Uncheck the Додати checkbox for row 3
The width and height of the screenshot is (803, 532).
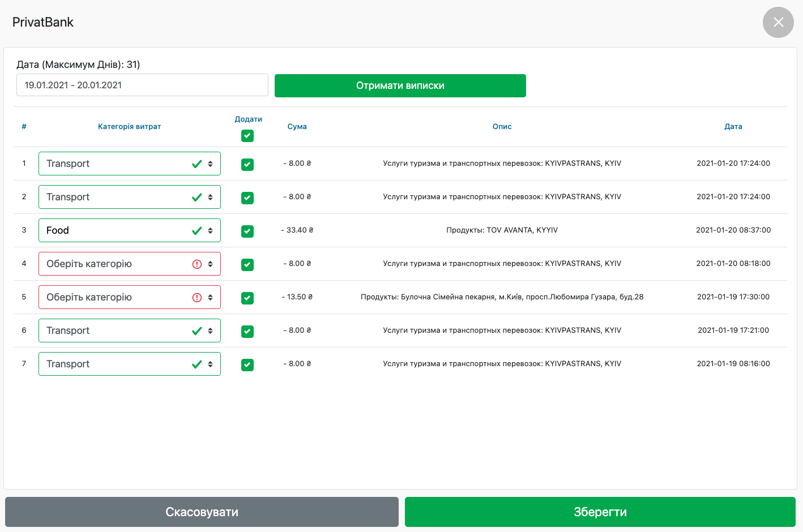[247, 231]
